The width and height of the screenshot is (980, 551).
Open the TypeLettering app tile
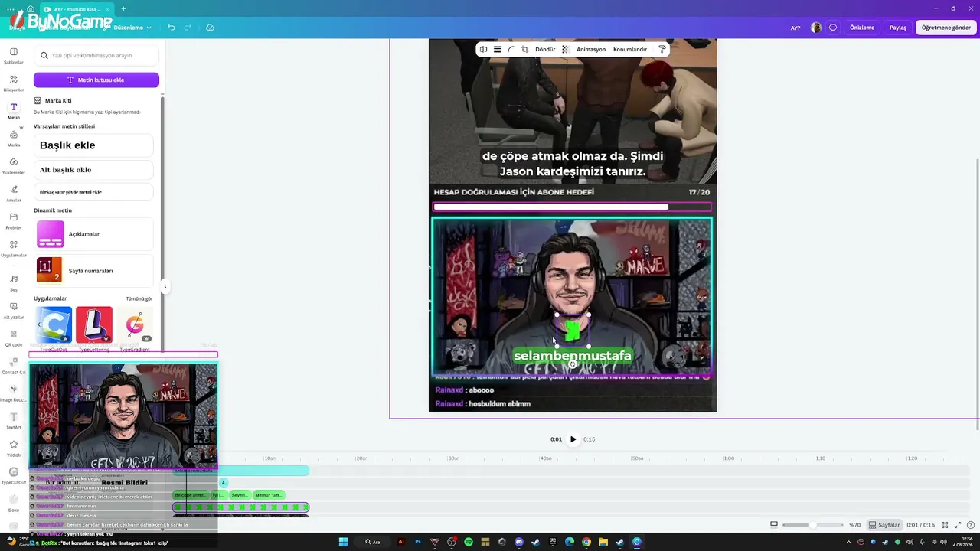click(x=94, y=325)
